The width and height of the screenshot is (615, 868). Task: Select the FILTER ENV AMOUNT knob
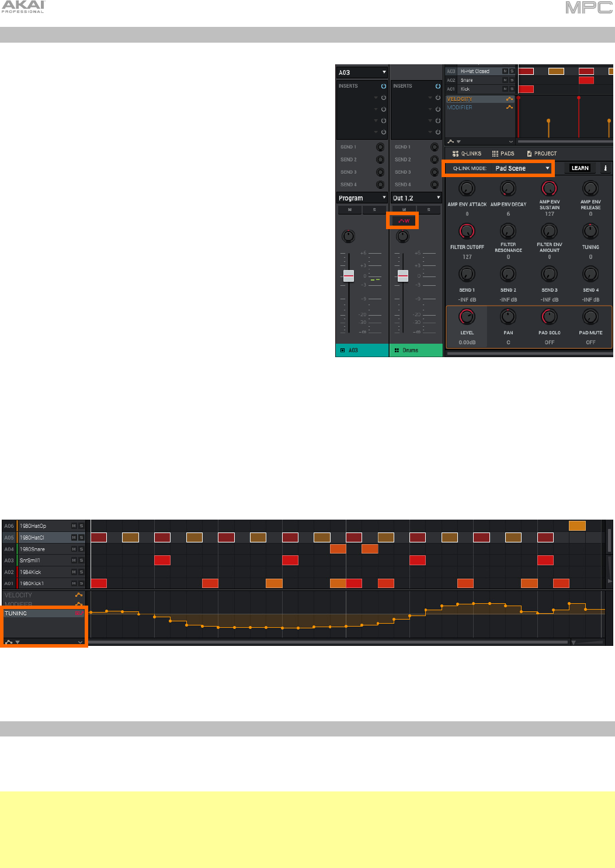click(549, 231)
